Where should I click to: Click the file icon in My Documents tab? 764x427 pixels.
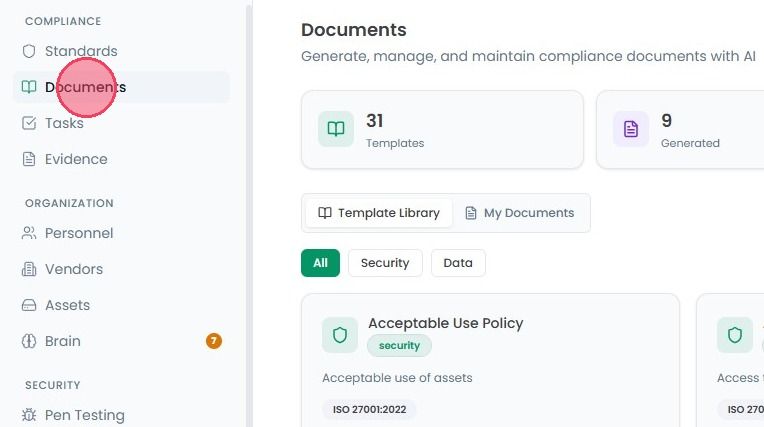point(471,213)
